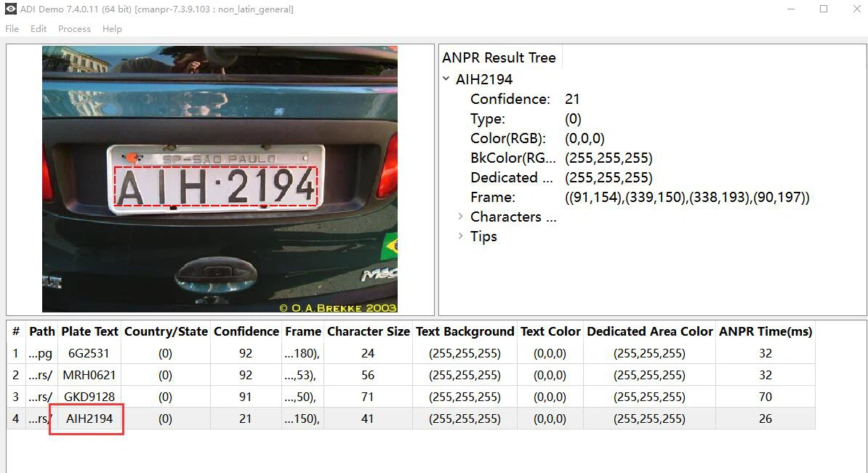Open the Help menu
Image resolution: width=868 pixels, height=473 pixels.
(x=112, y=29)
